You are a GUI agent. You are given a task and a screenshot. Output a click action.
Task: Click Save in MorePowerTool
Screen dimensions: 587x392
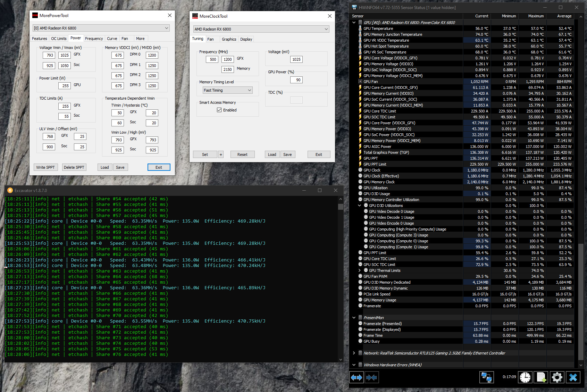point(120,167)
